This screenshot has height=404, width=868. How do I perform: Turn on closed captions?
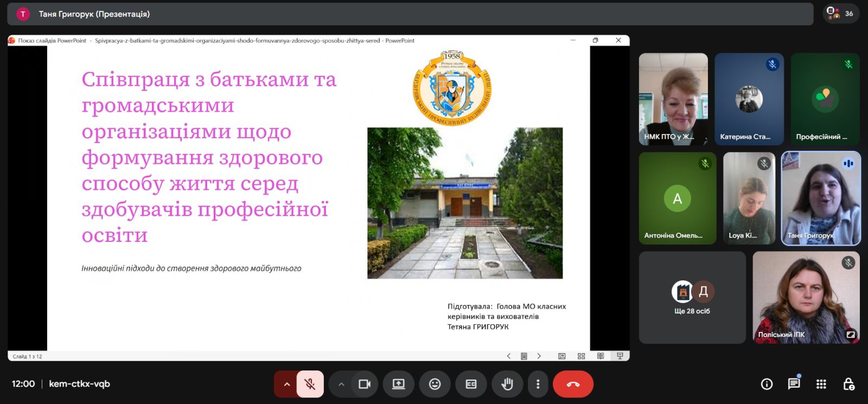(471, 384)
